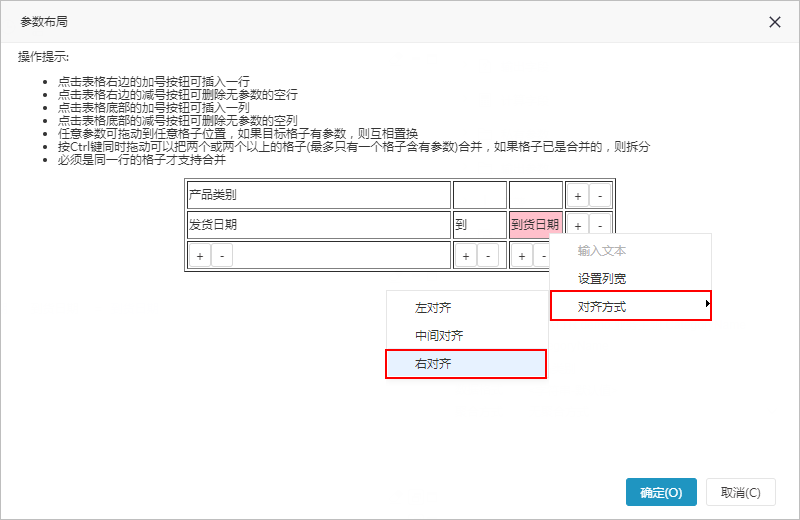
Task: Expand the 对齐方式 submenu arrow
Action: pos(707,304)
